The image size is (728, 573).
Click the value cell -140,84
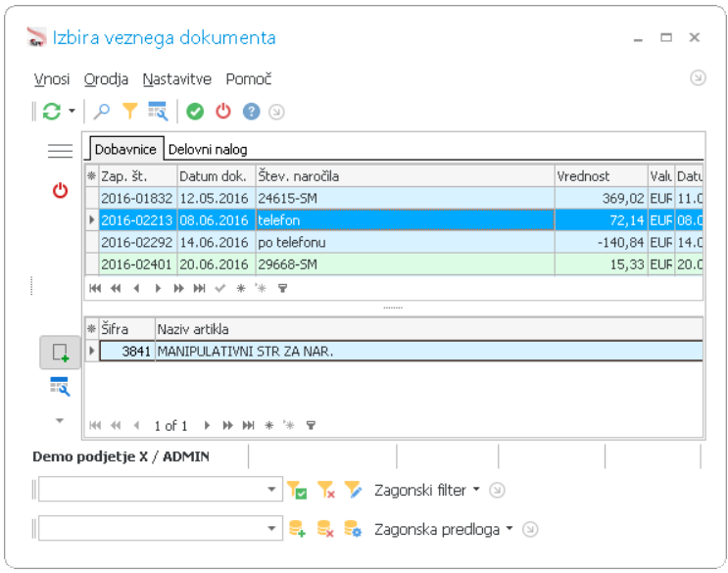601,242
